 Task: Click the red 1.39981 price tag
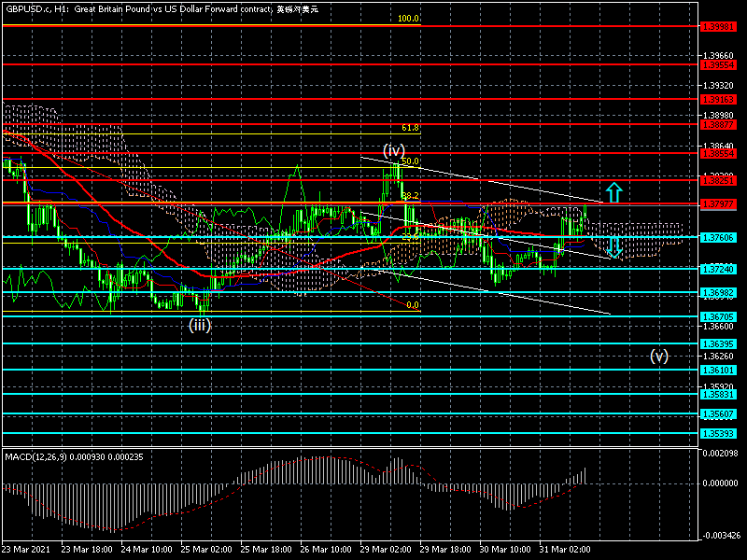pos(717,26)
